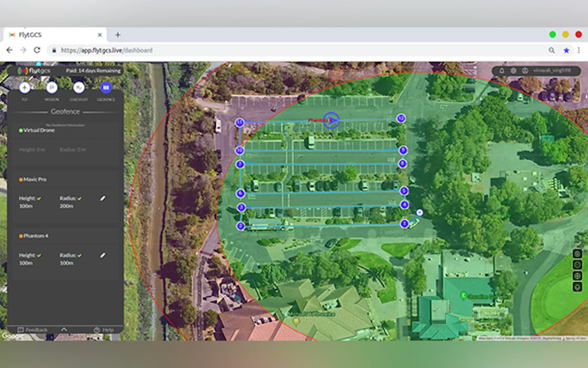Click the user profile icon beside vinayak_singh98
The image size is (588, 368).
click(525, 71)
